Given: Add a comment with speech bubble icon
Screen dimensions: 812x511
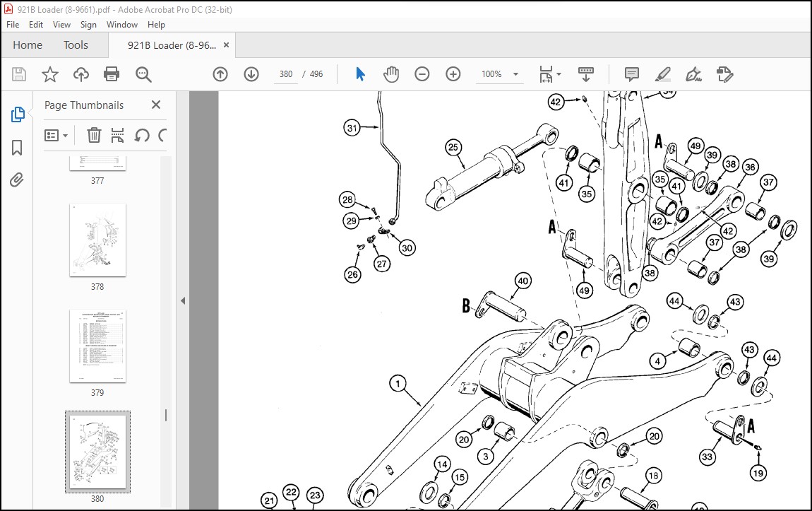Looking at the screenshot, I should coord(632,74).
